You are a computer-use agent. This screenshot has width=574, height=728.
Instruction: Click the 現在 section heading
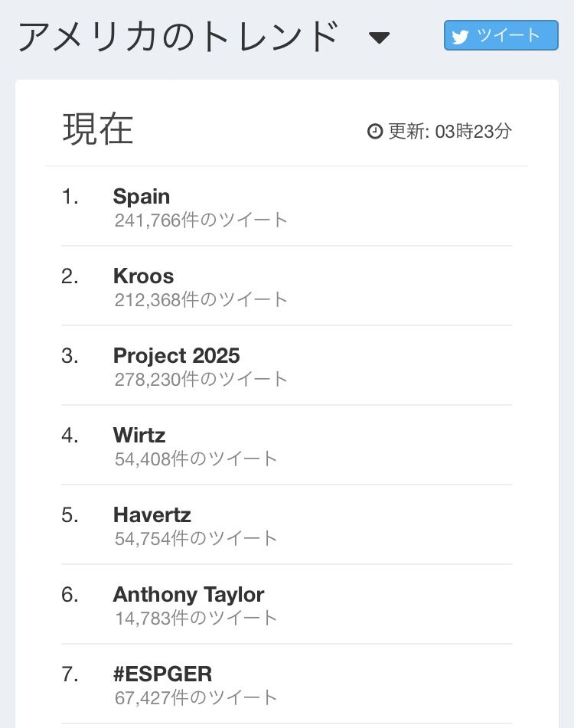pos(98,129)
